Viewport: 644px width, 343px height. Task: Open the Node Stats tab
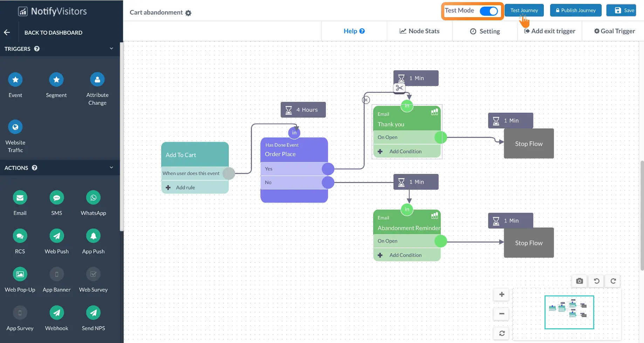[x=419, y=31]
